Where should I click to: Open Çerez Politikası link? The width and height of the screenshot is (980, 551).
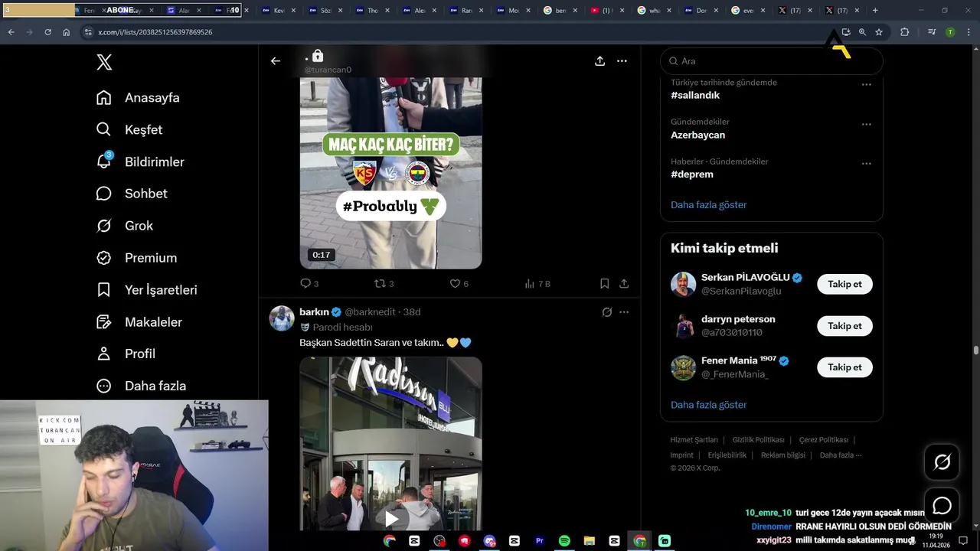pos(824,440)
